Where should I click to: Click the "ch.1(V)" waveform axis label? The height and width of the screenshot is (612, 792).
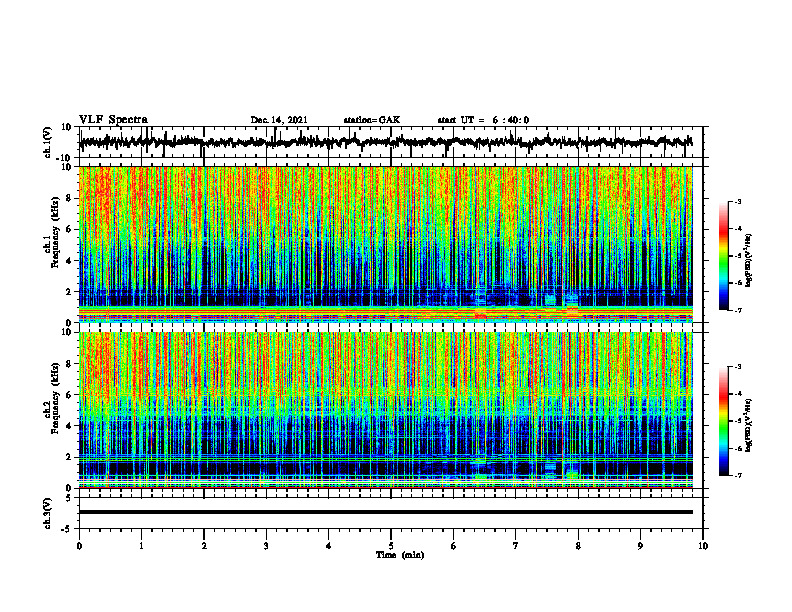pyautogui.click(x=47, y=142)
